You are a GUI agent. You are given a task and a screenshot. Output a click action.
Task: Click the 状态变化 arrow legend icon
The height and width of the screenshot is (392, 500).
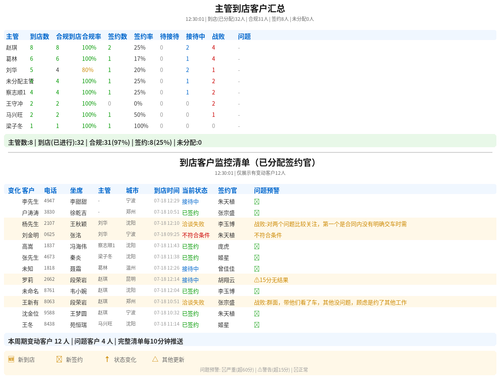coord(107,359)
